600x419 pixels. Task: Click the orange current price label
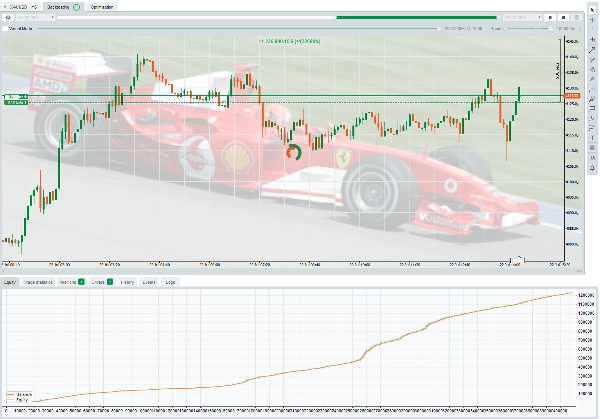pyautogui.click(x=572, y=96)
